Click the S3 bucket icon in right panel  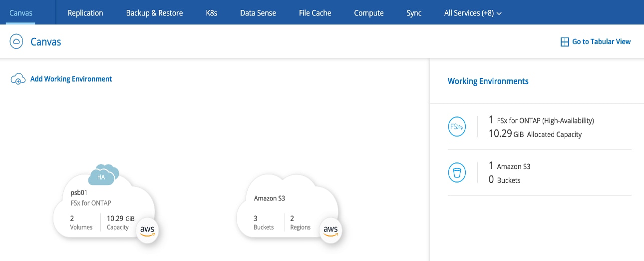pos(457,173)
